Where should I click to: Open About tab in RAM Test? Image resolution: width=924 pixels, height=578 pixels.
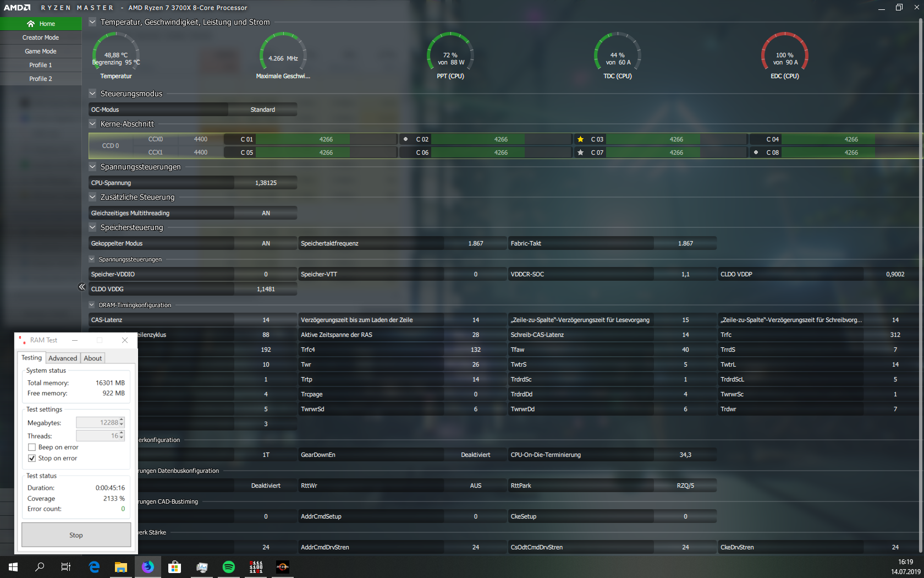(93, 358)
